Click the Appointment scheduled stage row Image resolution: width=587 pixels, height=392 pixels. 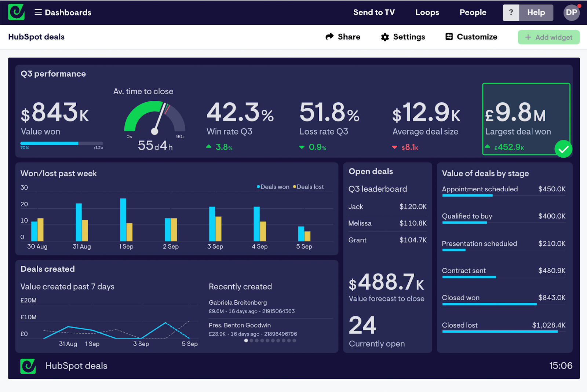click(504, 191)
